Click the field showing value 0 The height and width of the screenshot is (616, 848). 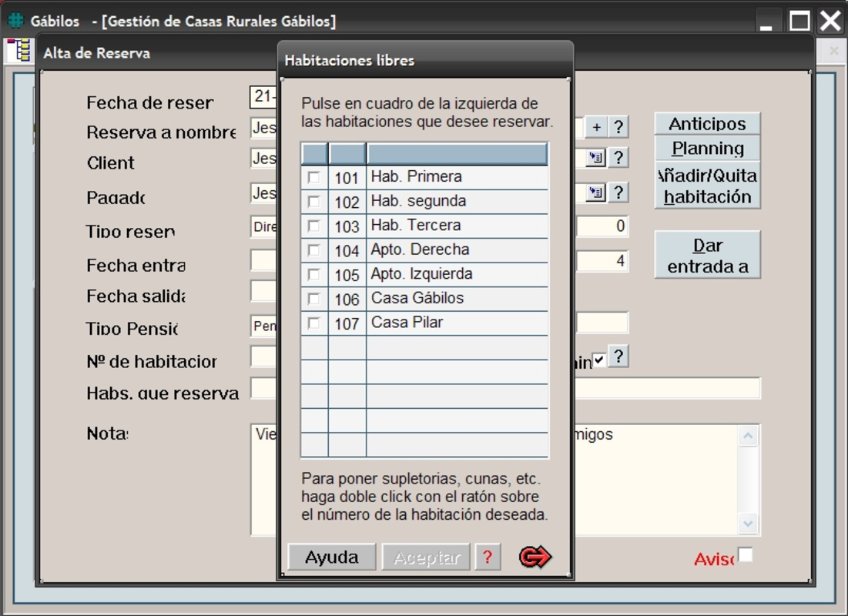point(602,226)
